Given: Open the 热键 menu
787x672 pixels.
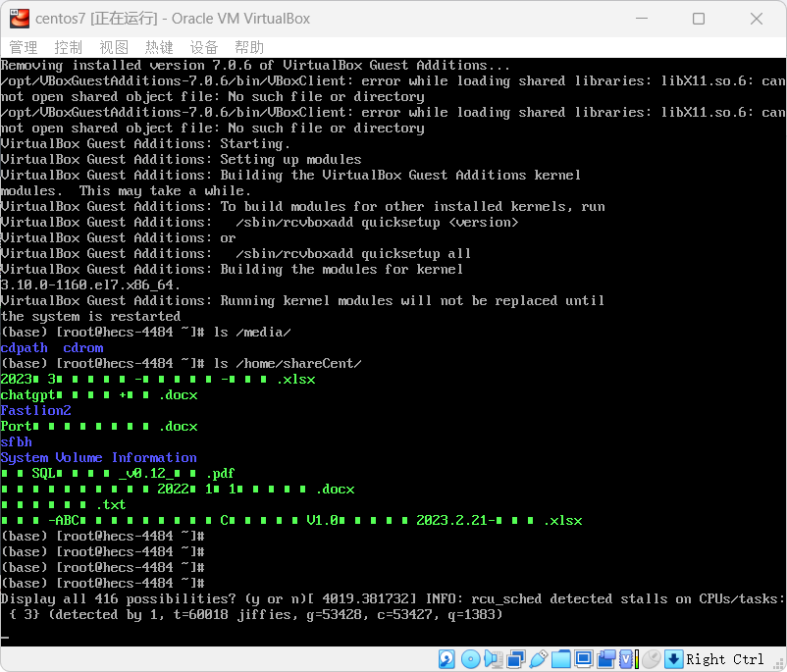Looking at the screenshot, I should pos(159,47).
